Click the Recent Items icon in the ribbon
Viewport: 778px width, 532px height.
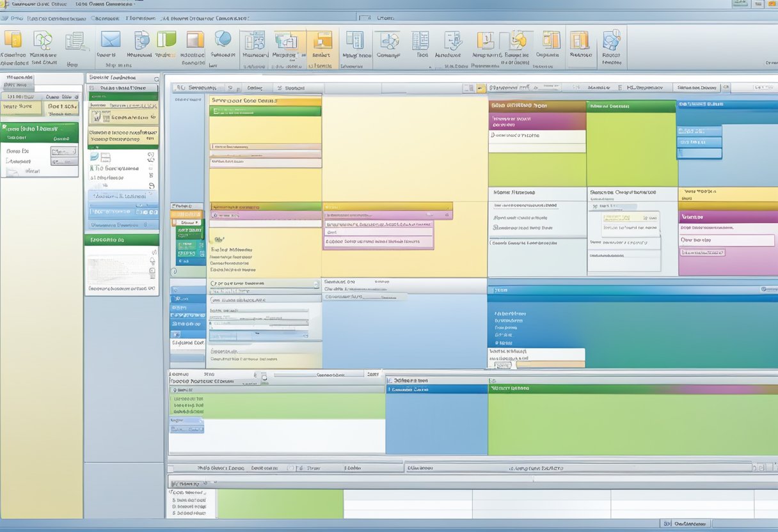pos(610,42)
